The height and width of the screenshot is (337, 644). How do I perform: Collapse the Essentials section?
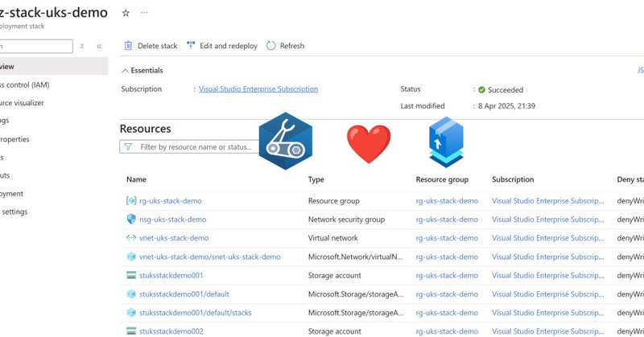[142, 71]
